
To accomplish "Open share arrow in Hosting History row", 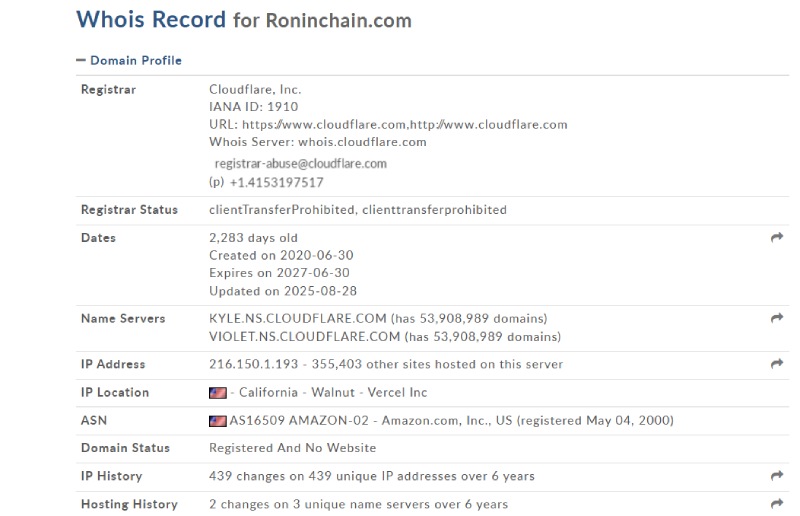I will click(x=777, y=504).
